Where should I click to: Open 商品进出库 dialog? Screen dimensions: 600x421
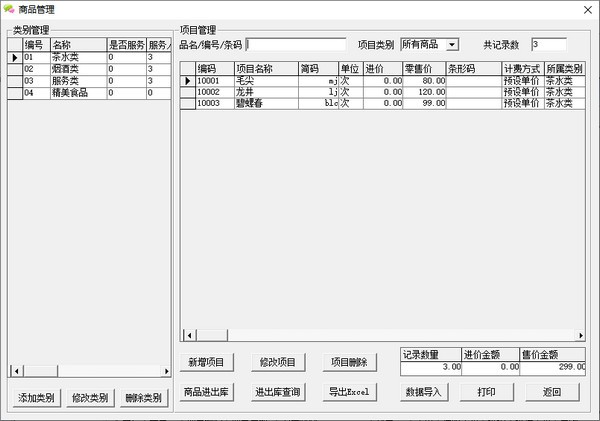click(207, 392)
